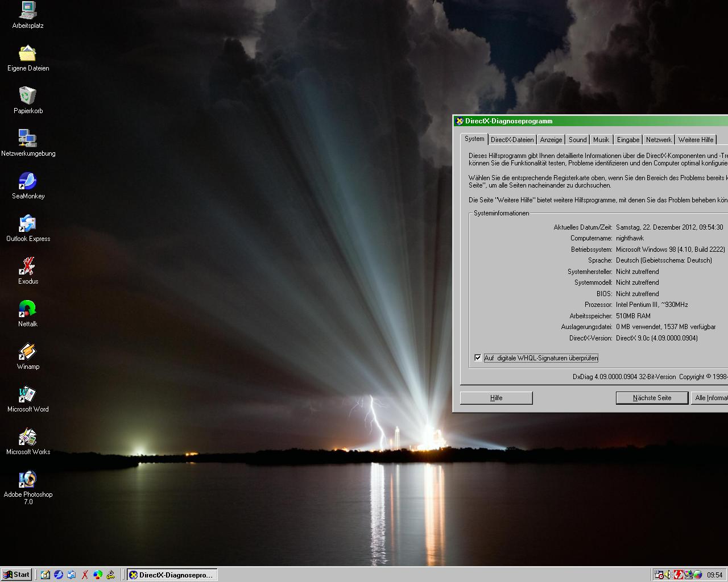Click the Alle Informationen button
728x582 pixels.
point(710,398)
